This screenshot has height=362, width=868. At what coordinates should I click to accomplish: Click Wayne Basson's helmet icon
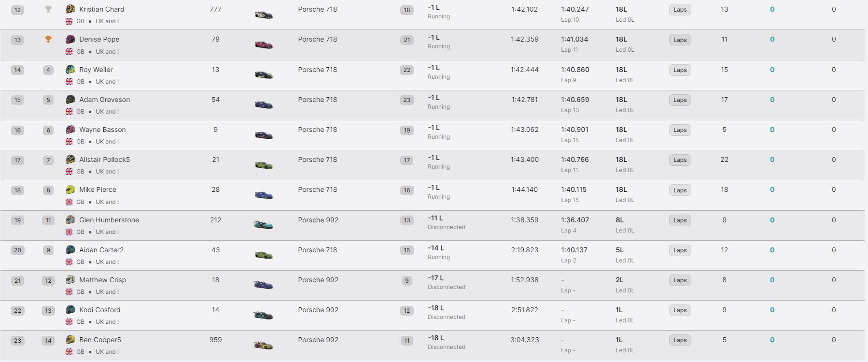click(x=70, y=130)
